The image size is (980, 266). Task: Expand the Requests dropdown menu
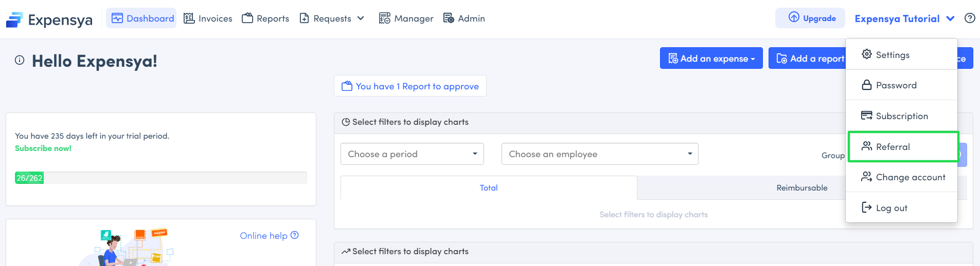332,18
